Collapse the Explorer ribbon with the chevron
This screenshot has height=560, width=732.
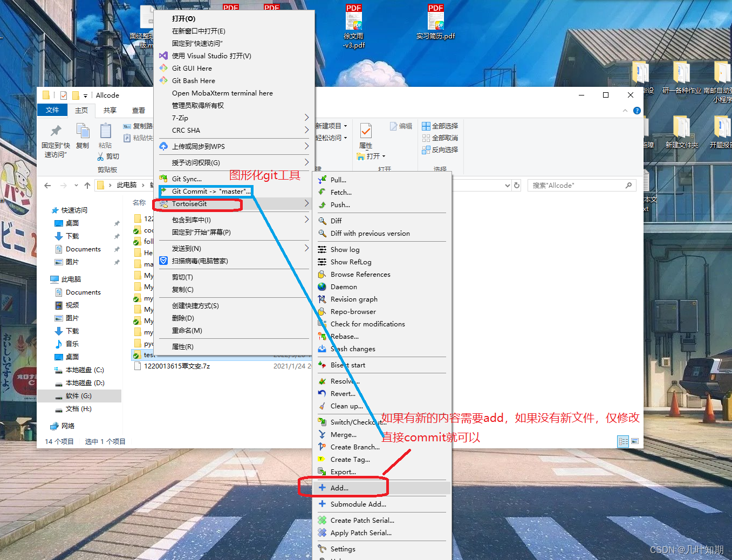point(625,111)
